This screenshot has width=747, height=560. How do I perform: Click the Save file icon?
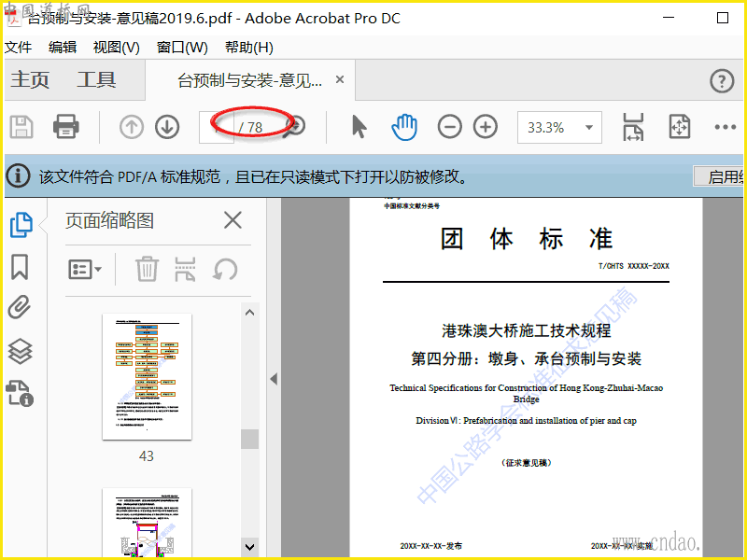click(x=21, y=127)
